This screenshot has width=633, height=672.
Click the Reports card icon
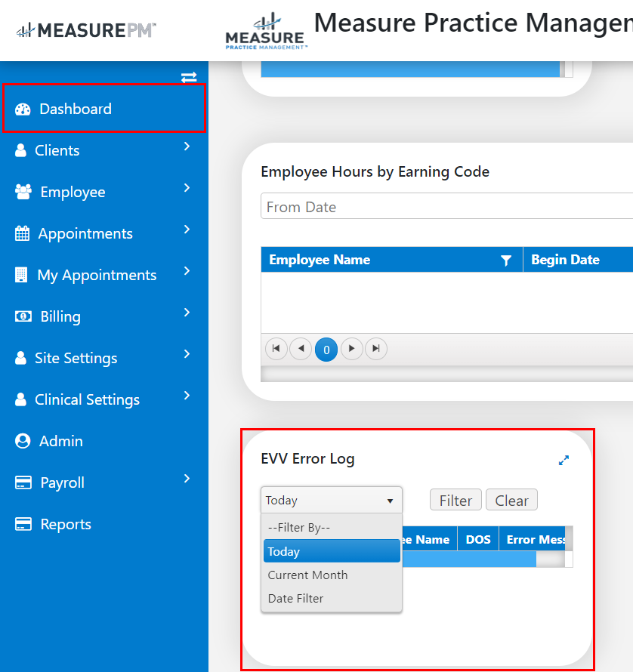[x=23, y=524]
